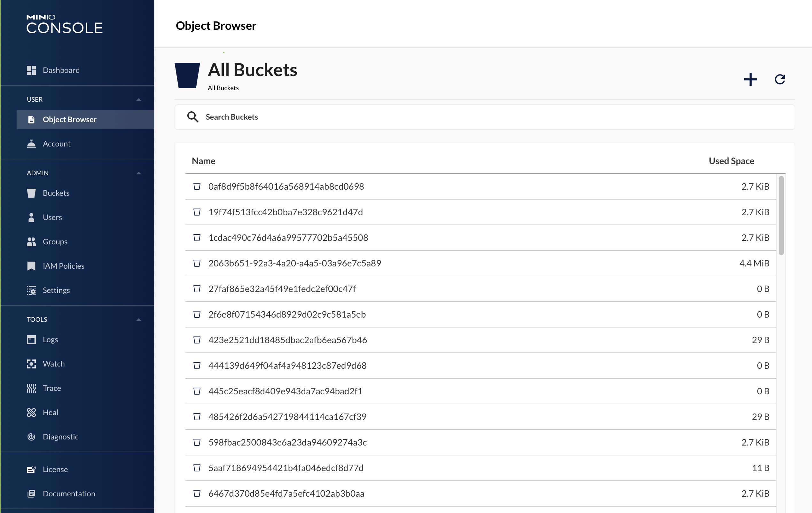Image resolution: width=812 pixels, height=513 pixels.
Task: Click bucket icon for 0af8d9f5b8f64016a568914ab8cd0698
Action: coord(197,186)
